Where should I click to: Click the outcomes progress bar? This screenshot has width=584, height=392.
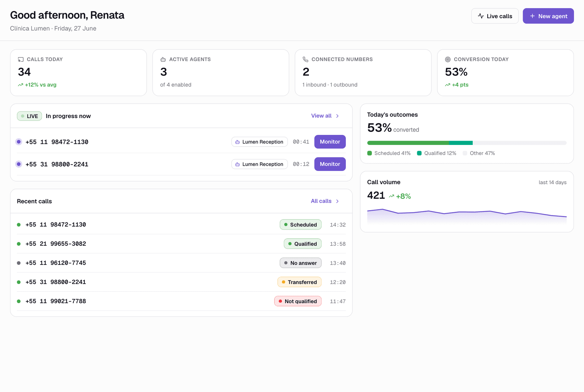(x=467, y=143)
